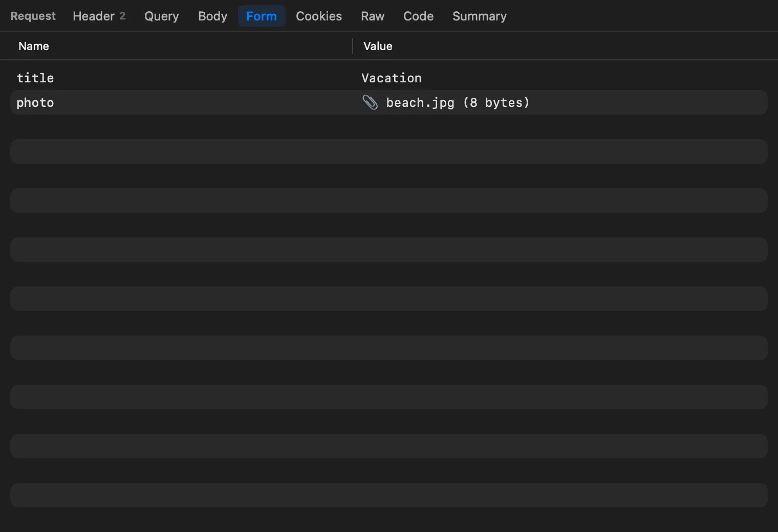Click the Name column header

[34, 46]
